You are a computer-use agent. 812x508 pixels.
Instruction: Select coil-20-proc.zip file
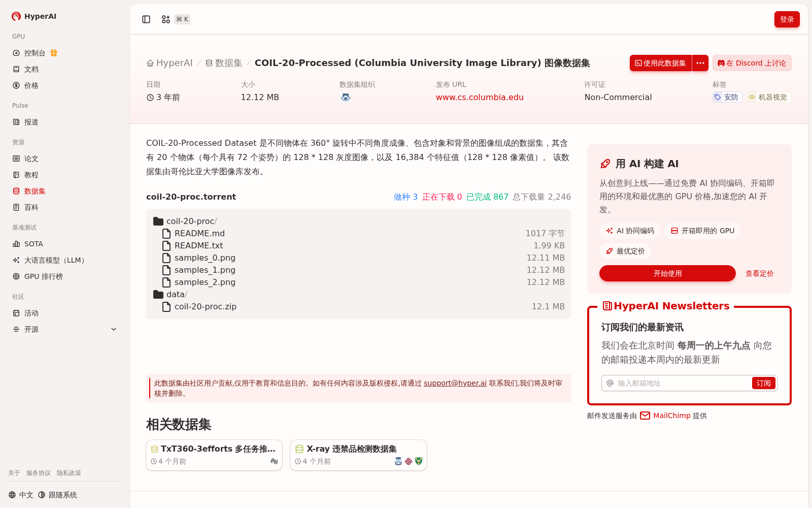click(x=358, y=307)
